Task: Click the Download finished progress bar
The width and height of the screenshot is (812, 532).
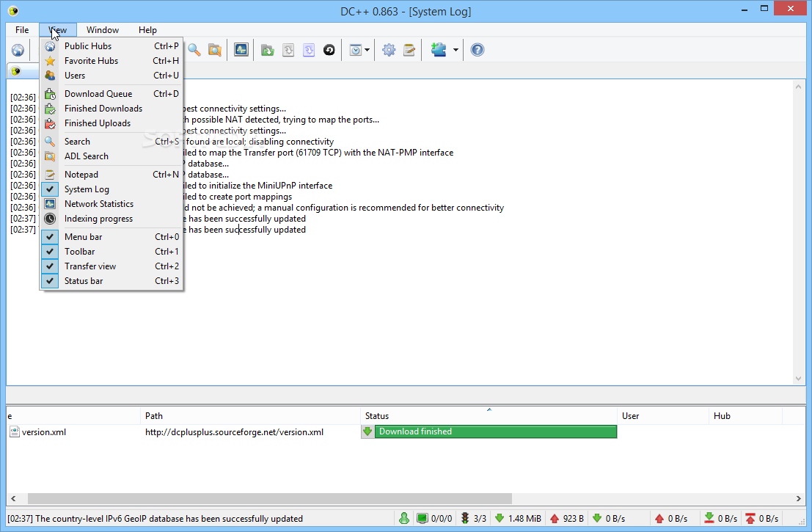Action: pyautogui.click(x=496, y=431)
